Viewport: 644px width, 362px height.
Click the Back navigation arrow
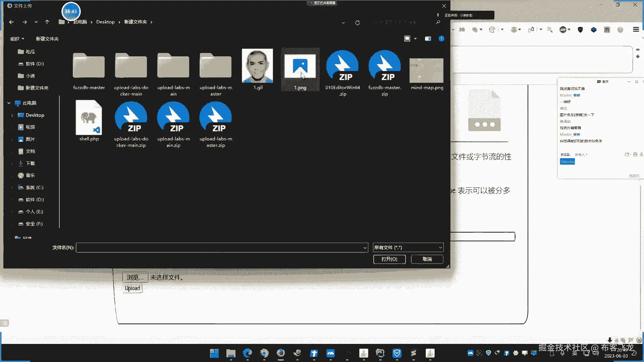tap(11, 22)
